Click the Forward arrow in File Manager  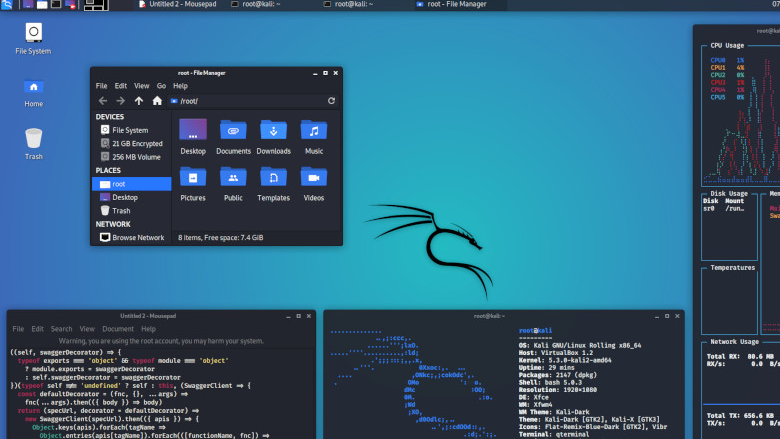point(120,101)
